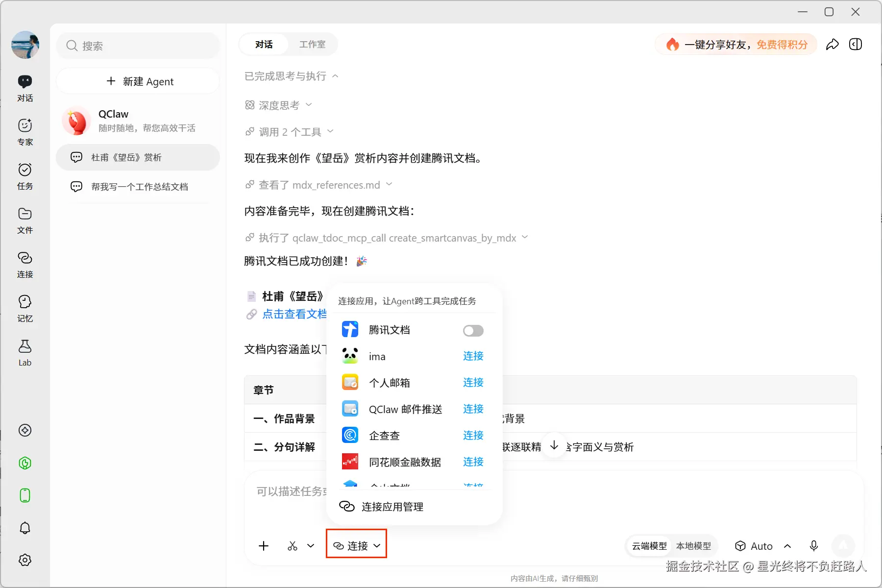
Task: Select the 云端模型 model option
Action: 649,546
